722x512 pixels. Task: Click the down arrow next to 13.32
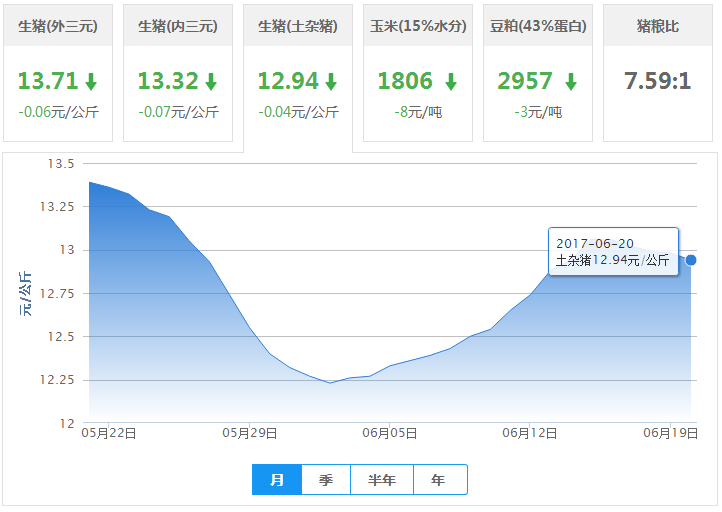click(211, 82)
